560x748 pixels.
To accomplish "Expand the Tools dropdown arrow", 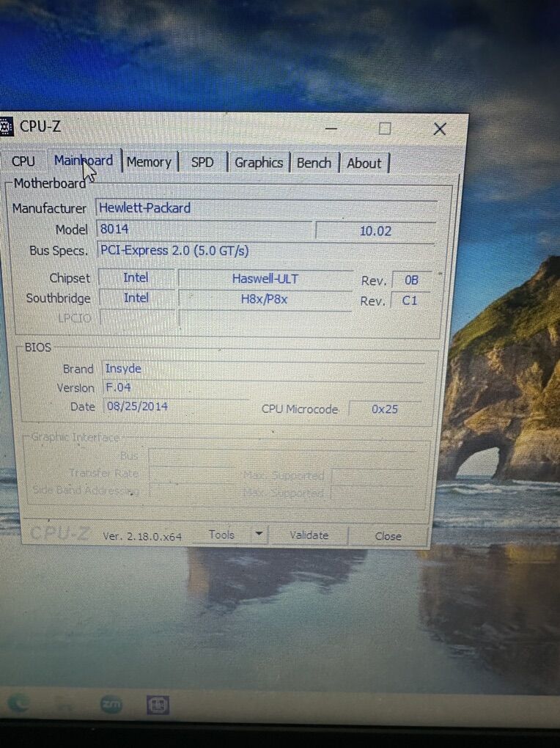I will coord(258,535).
